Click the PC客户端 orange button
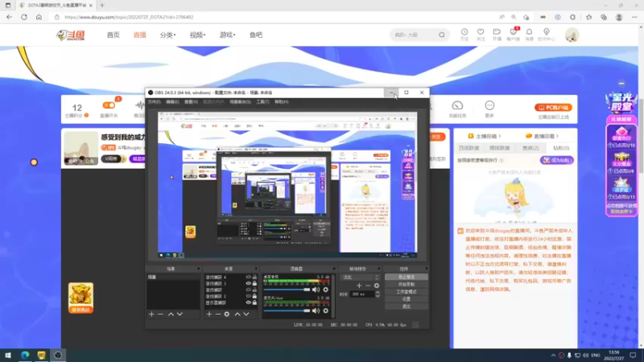 [553, 108]
